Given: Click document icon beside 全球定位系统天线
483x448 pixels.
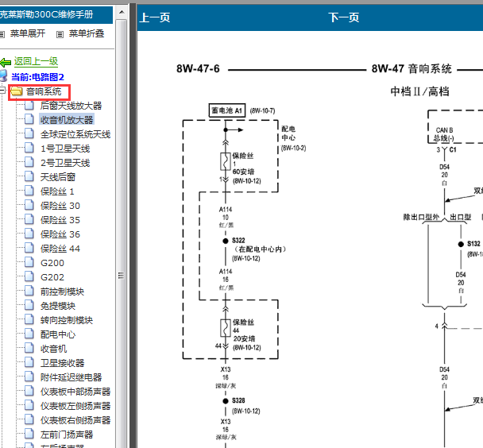Looking at the screenshot, I should (x=29, y=133).
